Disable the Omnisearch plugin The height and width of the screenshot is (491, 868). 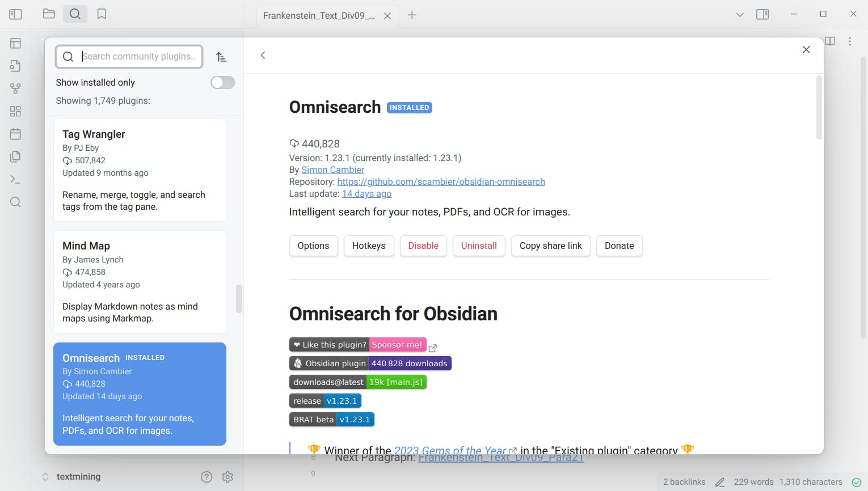[x=423, y=246]
